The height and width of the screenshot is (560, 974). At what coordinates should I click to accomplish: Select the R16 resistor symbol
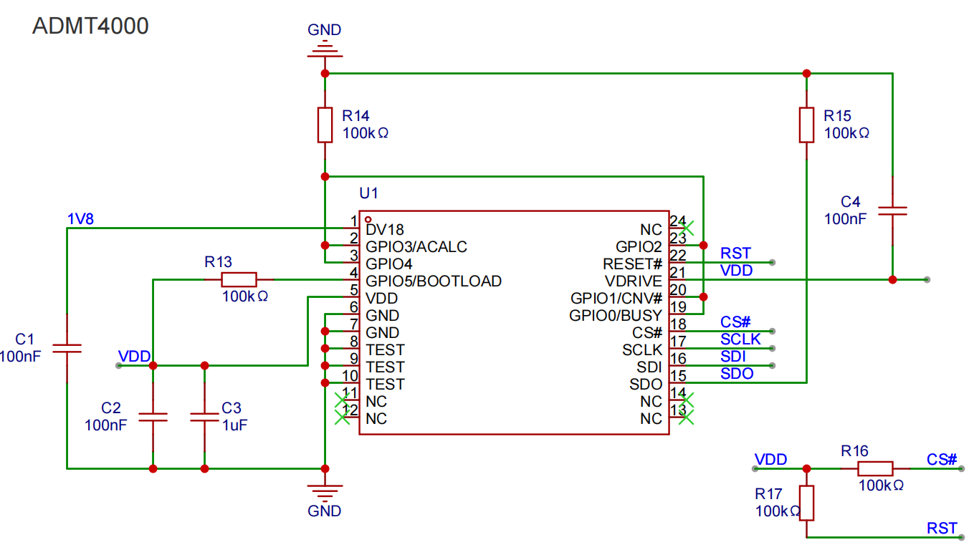(x=875, y=468)
